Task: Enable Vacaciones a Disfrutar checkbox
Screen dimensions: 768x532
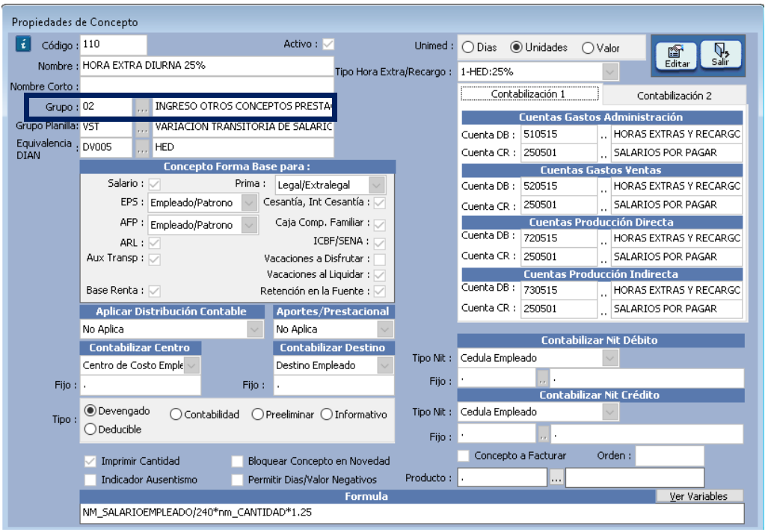Action: (380, 259)
